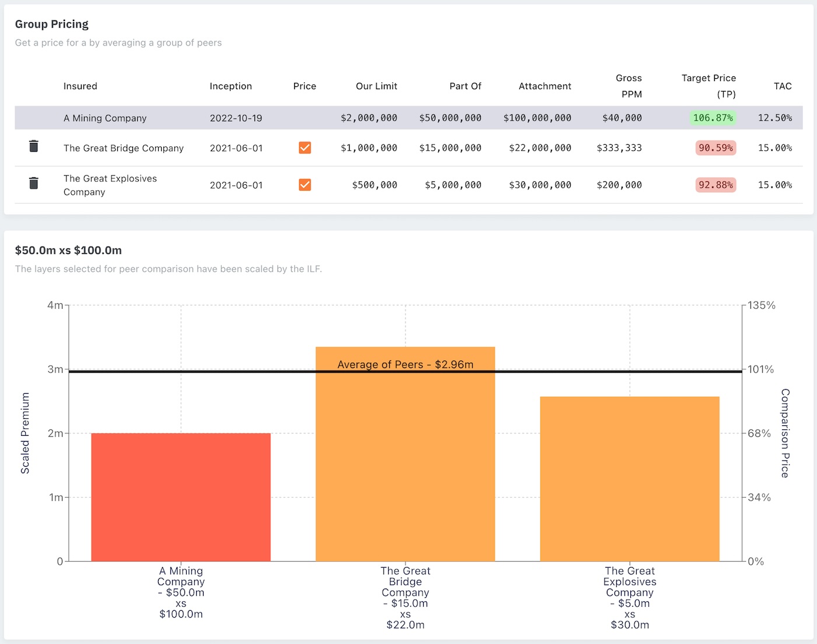817x644 pixels.
Task: Uncheck Price for The Great Explosives Company
Action: coord(305,185)
